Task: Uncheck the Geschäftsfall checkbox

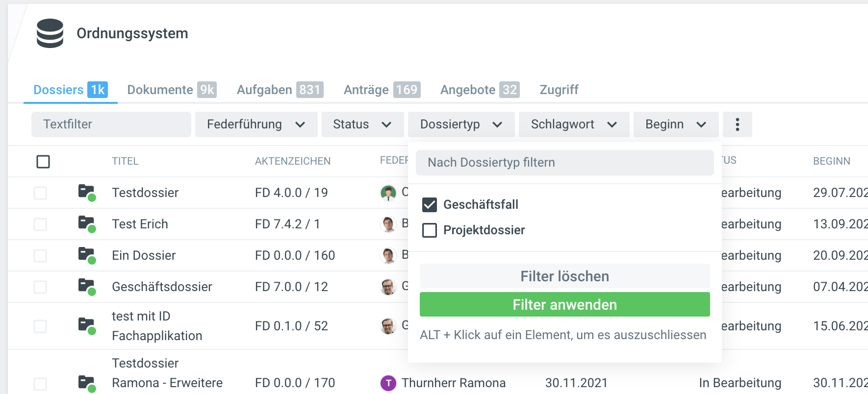Action: pos(430,205)
